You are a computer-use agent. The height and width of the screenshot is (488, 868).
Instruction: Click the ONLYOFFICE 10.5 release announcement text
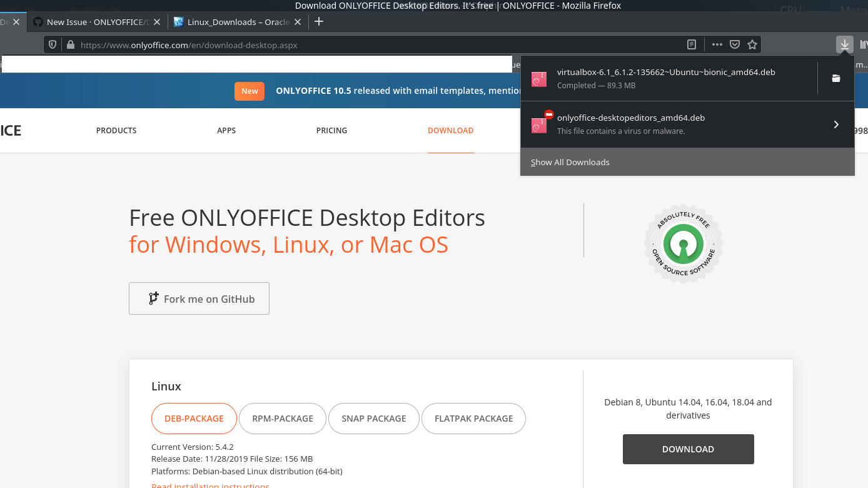(397, 91)
